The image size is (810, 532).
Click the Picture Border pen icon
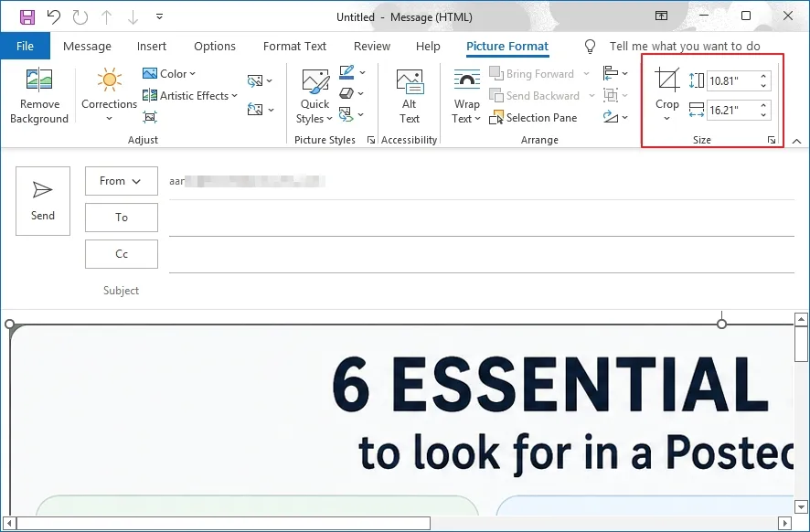pos(346,72)
